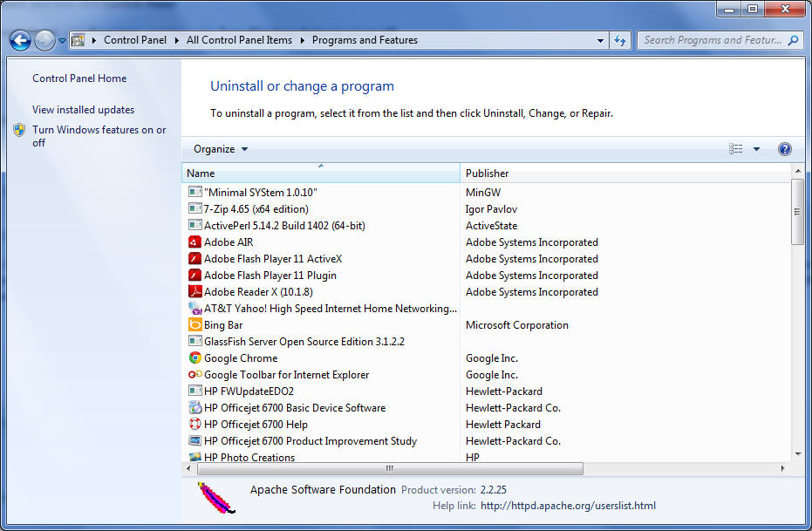Select 7-Zip 4.65 (x64 edition) entry

click(256, 209)
